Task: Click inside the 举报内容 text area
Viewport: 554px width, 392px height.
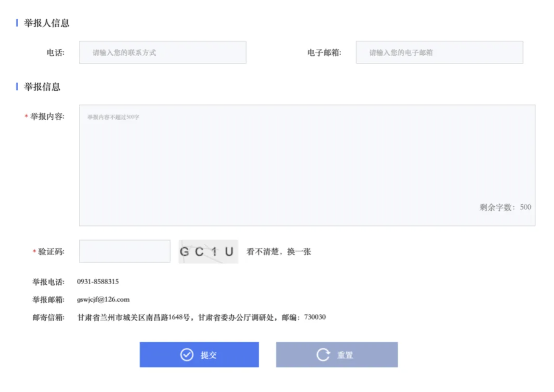Action: (307, 165)
